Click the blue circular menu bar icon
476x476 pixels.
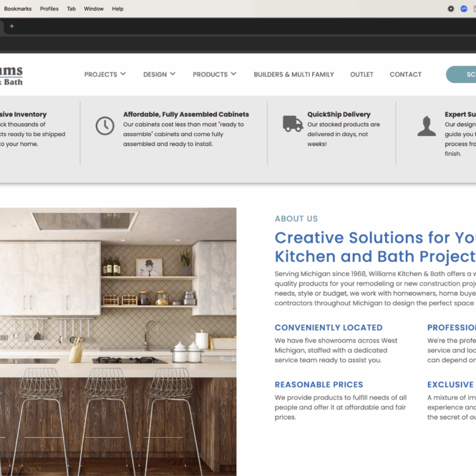click(464, 9)
